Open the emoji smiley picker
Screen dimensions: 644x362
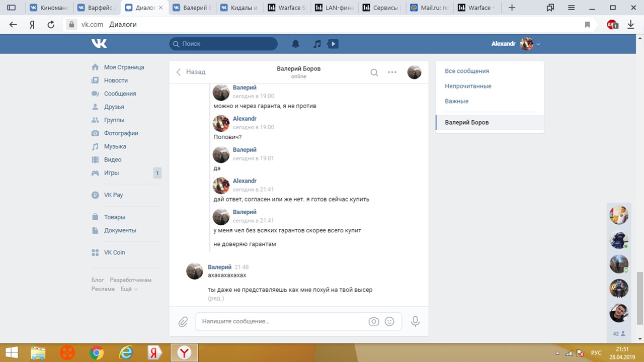(389, 321)
